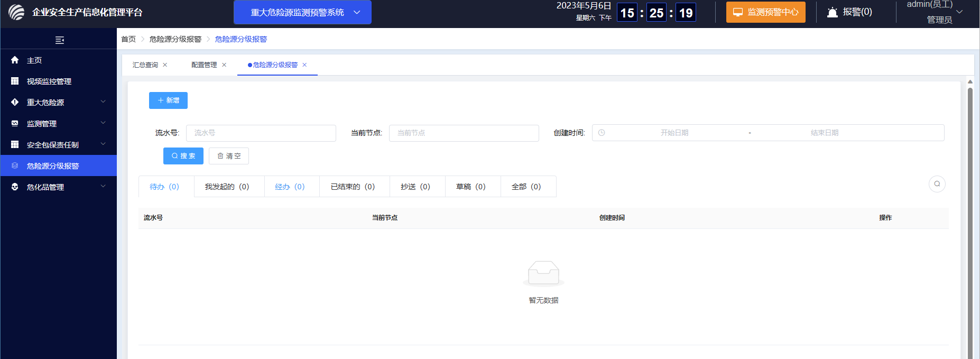The height and width of the screenshot is (359, 980).
Task: Click the alarm bell icon in the header
Action: point(833,12)
